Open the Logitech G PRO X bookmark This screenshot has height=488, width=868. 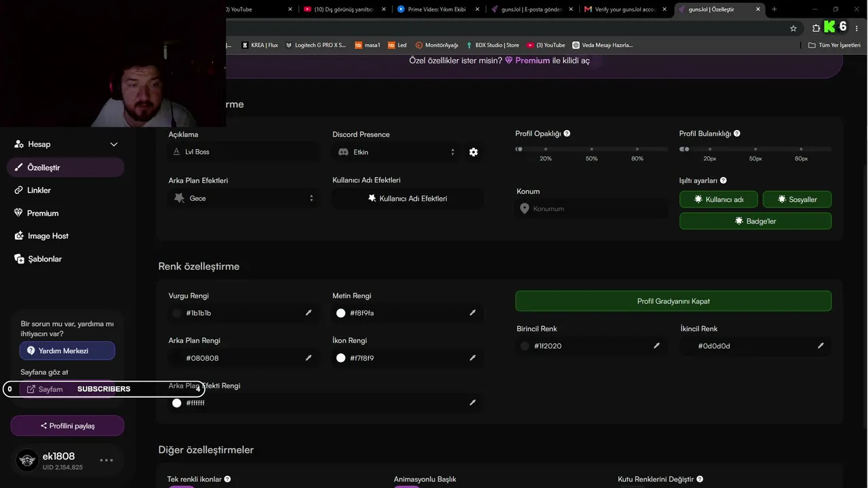[316, 45]
